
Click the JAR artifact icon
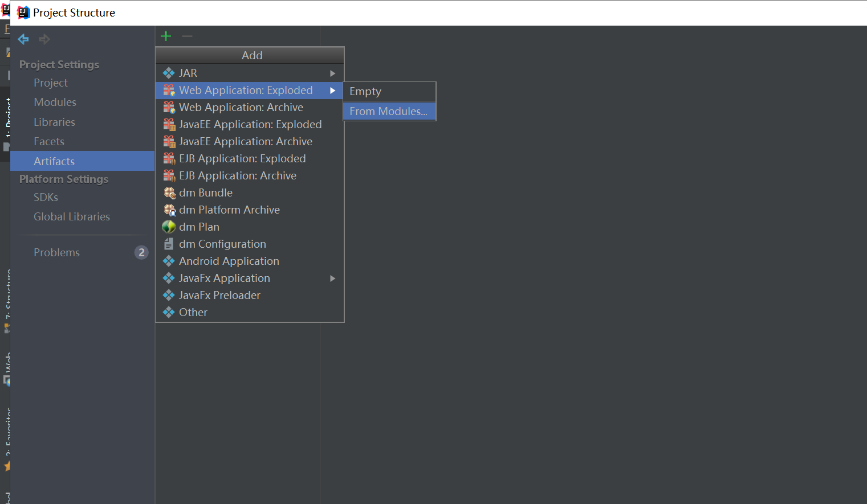169,73
